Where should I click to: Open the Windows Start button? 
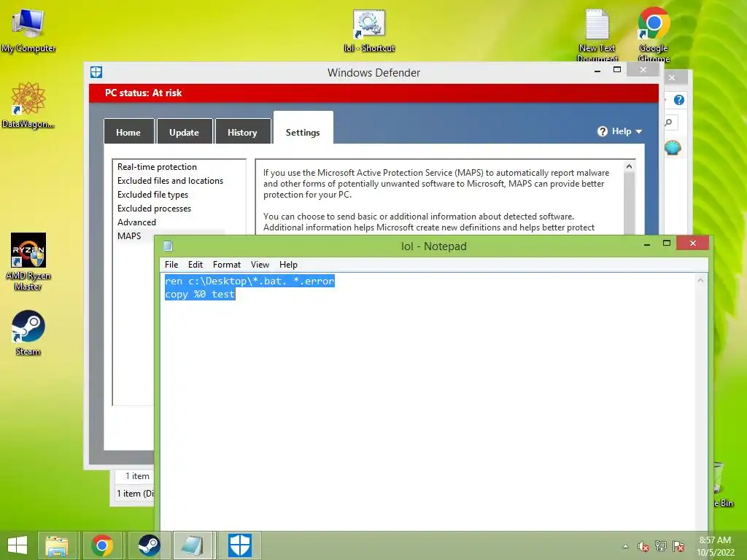click(x=18, y=545)
